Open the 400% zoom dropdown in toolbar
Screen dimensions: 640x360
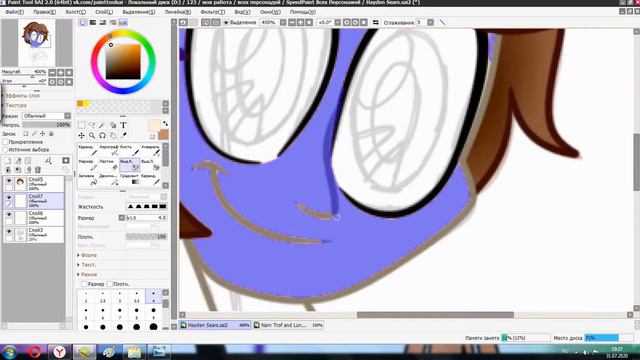(283, 22)
